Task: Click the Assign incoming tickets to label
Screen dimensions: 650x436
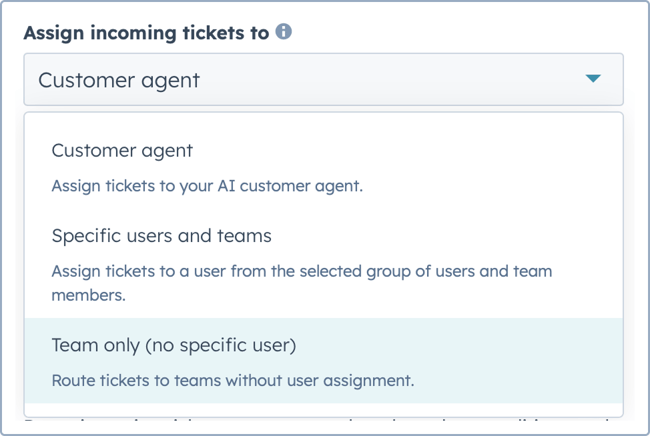Action: pos(146,33)
